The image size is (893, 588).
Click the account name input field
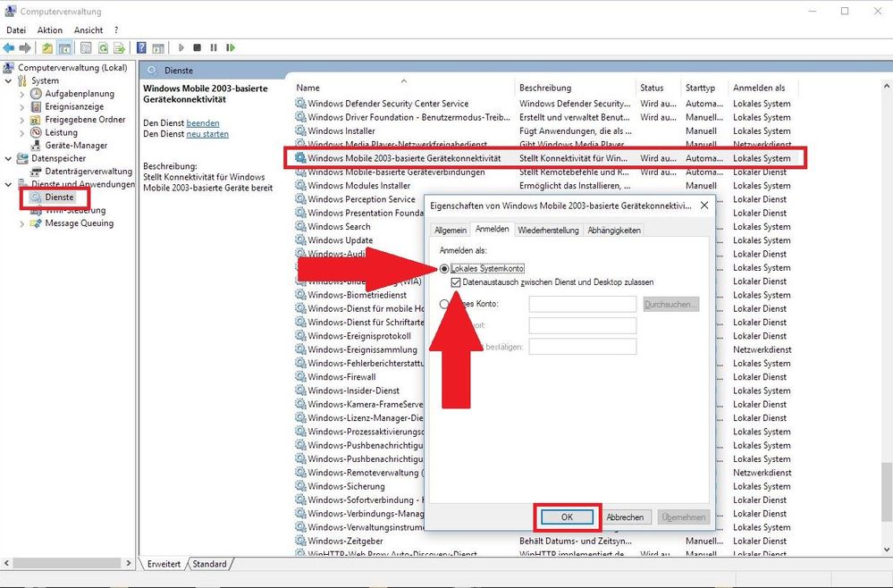coord(582,305)
